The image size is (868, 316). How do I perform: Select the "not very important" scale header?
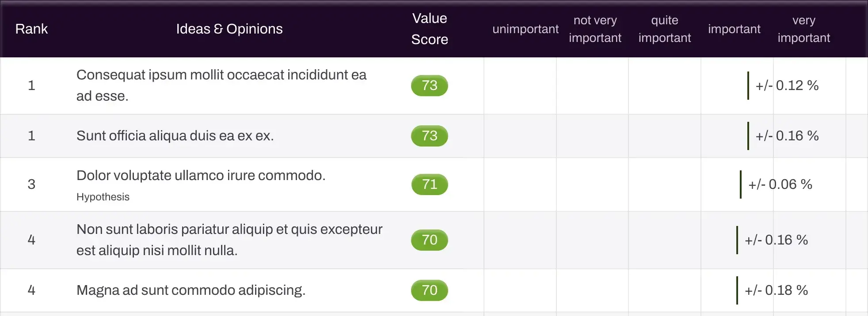[595, 29]
